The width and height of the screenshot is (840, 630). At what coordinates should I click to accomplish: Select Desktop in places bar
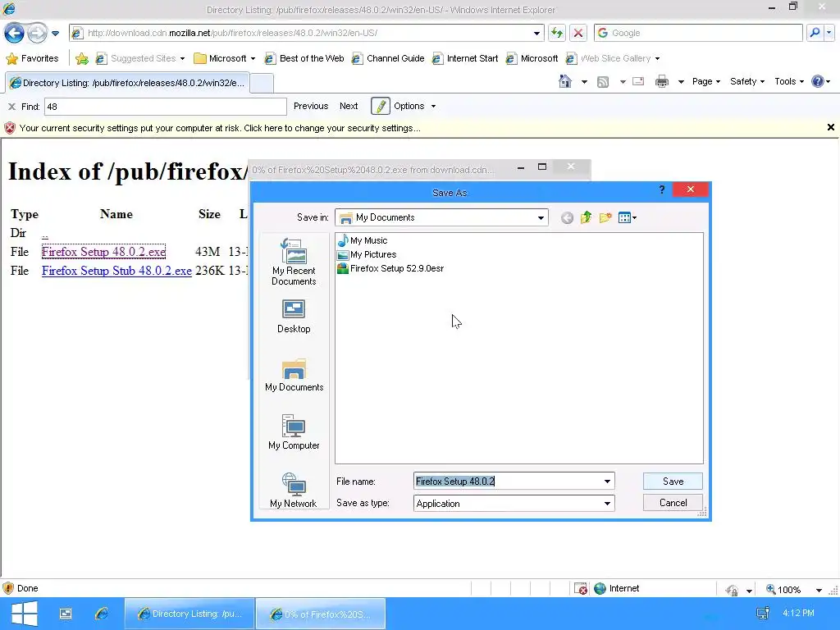click(294, 317)
